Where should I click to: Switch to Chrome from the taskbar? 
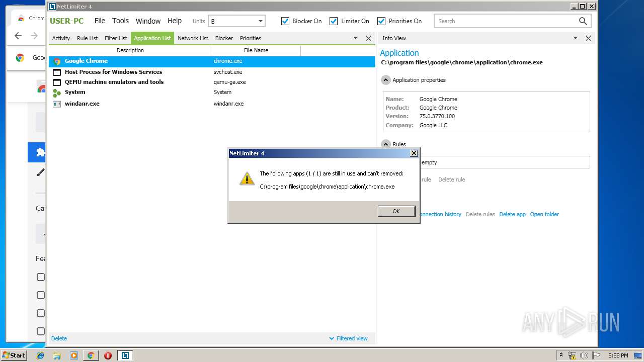[91, 355]
